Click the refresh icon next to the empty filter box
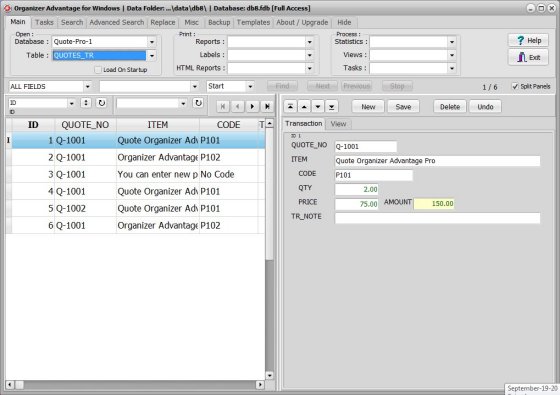The width and height of the screenshot is (560, 395). pyautogui.click(x=198, y=103)
